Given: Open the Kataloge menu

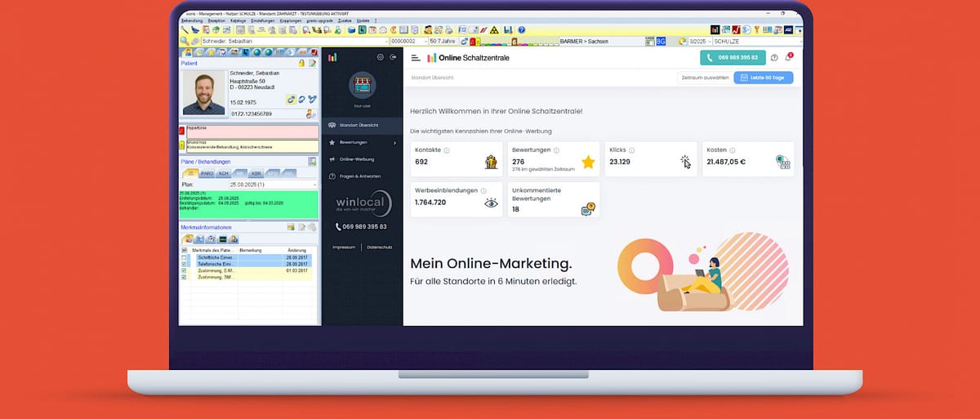Looking at the screenshot, I should click(x=238, y=20).
